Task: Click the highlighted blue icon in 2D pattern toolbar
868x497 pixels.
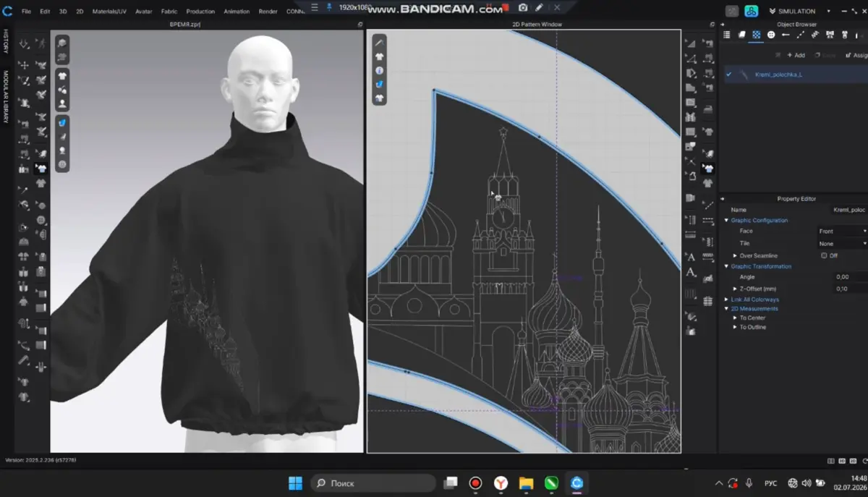Action: point(379,85)
